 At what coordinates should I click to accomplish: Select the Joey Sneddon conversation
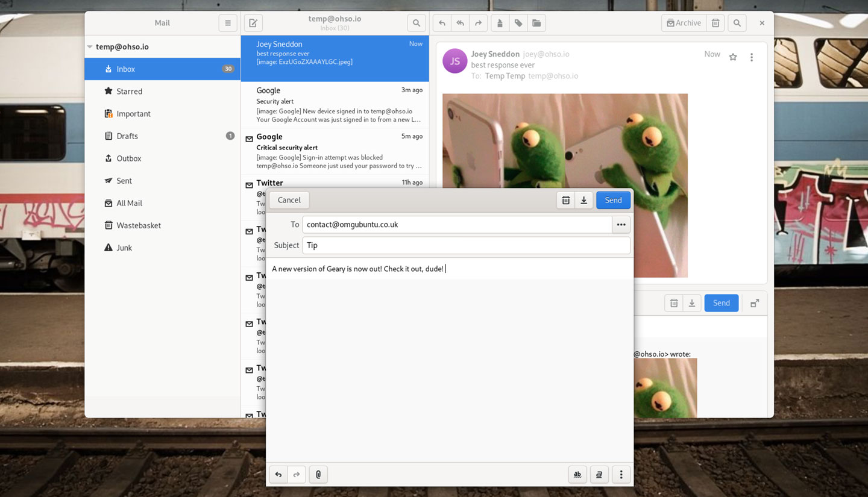pos(335,58)
